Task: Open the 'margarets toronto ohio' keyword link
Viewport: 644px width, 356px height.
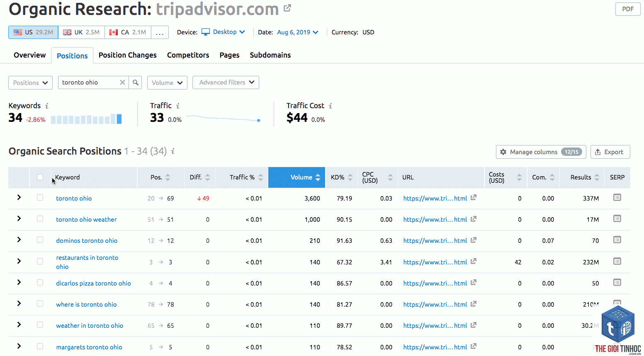Action: pos(89,347)
